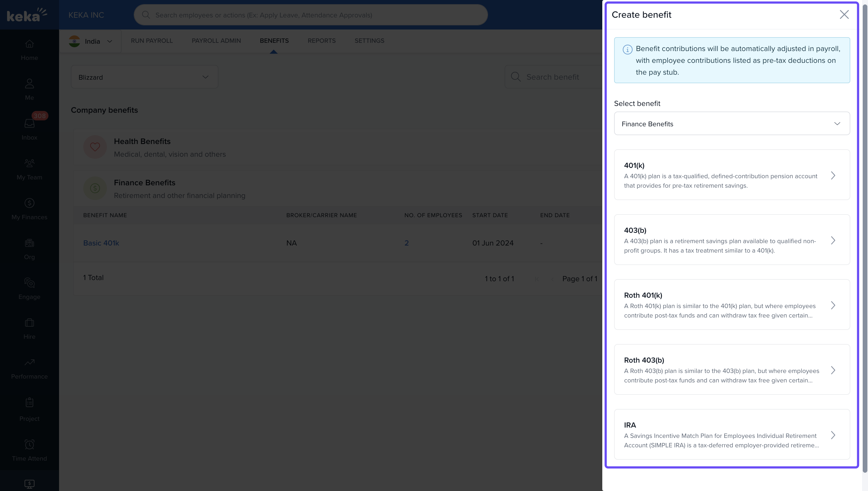Image resolution: width=868 pixels, height=491 pixels.
Task: Open the Home sidebar icon
Action: click(29, 50)
